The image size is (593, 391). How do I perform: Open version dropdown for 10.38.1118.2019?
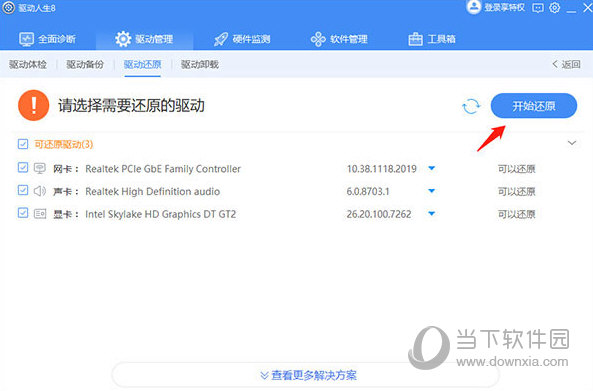(432, 168)
